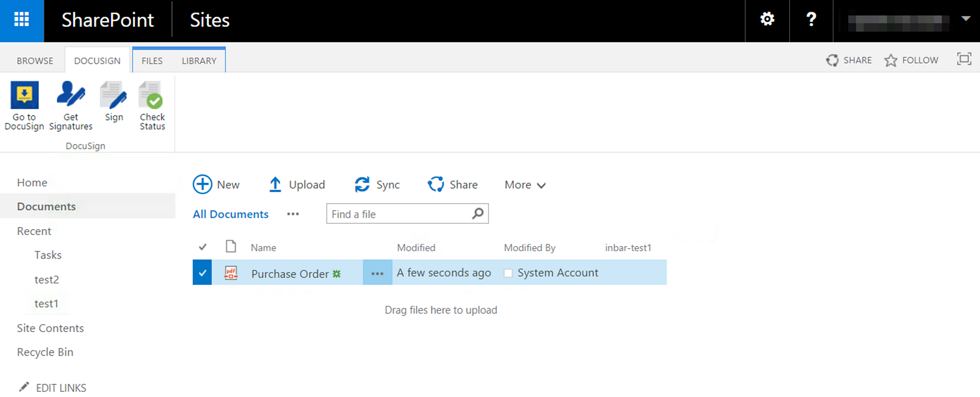The image size is (980, 397).
Task: Open the settings gear menu
Action: 767,20
